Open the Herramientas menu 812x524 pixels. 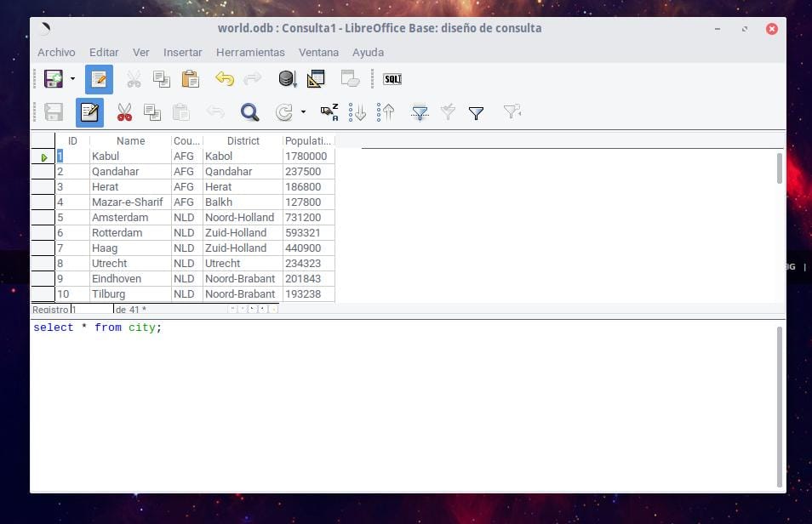tap(250, 52)
